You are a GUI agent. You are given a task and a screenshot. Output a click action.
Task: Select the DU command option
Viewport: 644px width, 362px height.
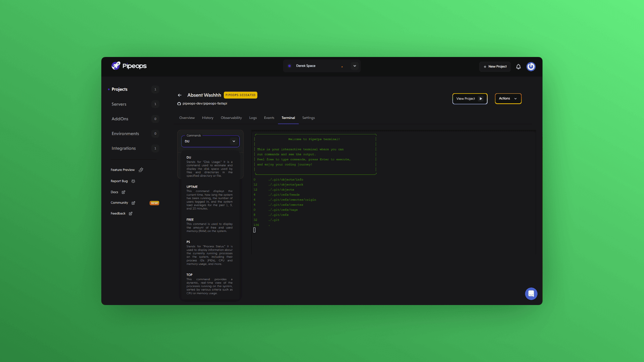pyautogui.click(x=210, y=166)
